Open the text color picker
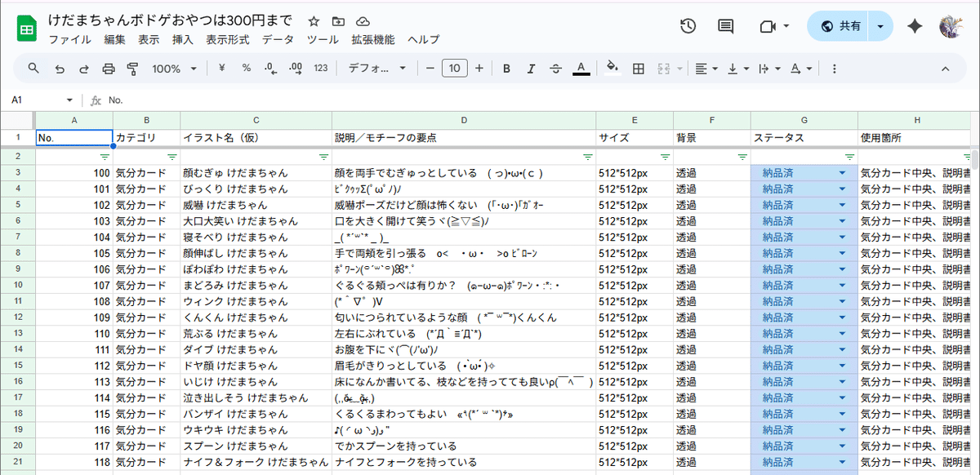The image size is (980, 475). pos(581,69)
